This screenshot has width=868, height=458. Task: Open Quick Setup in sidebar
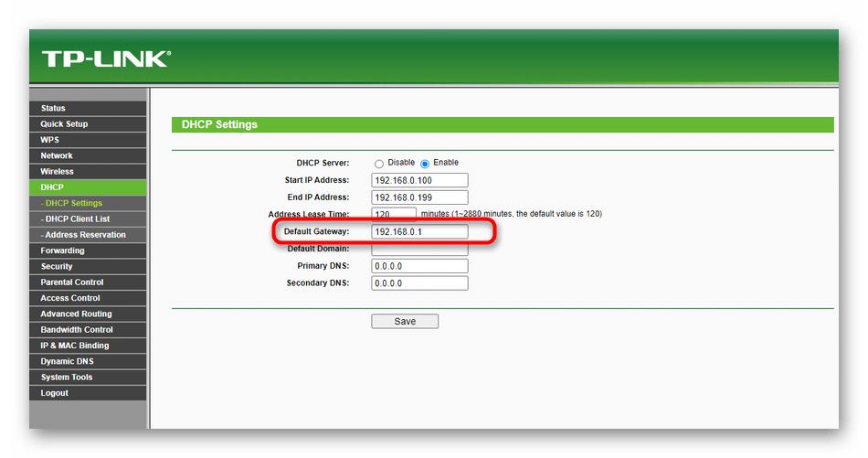[88, 124]
